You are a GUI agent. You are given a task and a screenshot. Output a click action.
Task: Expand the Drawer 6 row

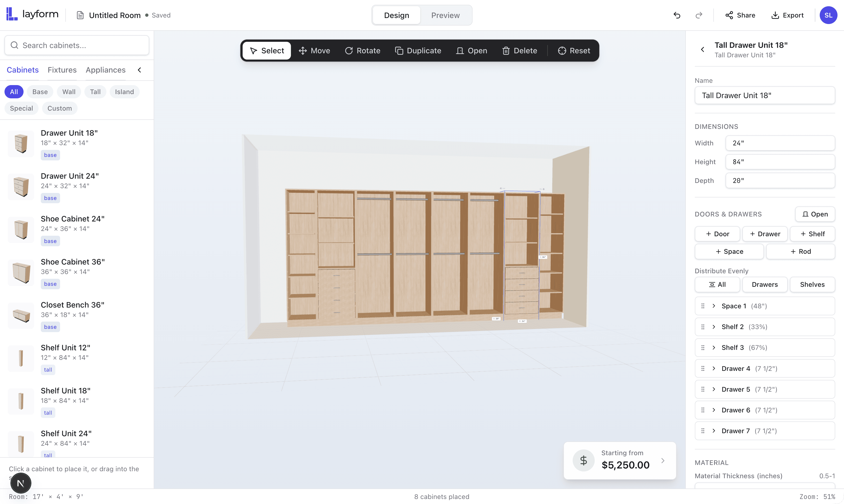pyautogui.click(x=714, y=410)
